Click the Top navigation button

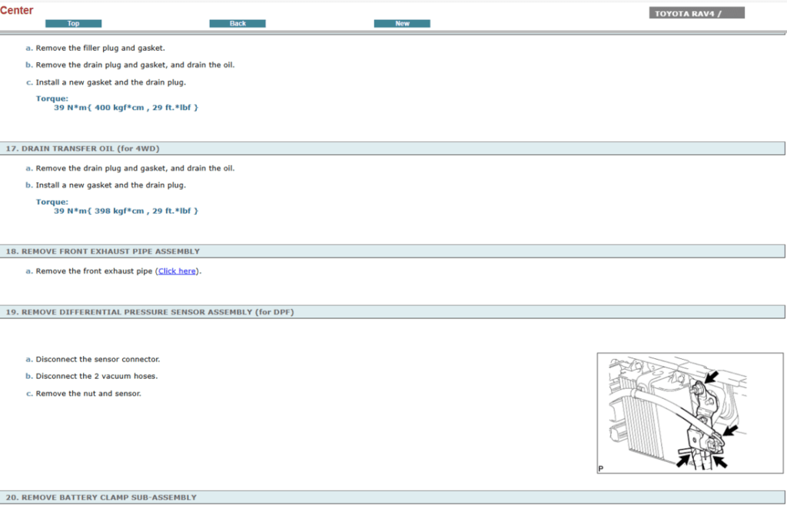(x=73, y=24)
